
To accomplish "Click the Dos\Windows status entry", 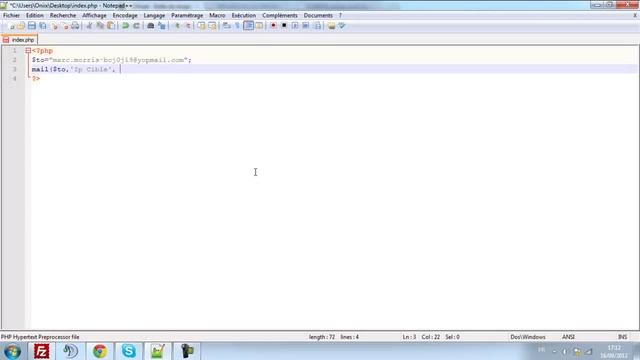I will pos(528,337).
